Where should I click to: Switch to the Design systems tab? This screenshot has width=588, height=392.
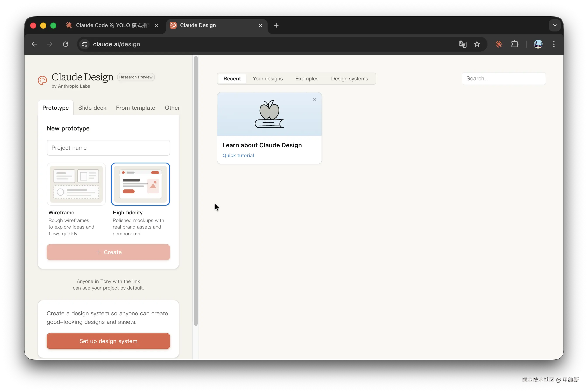pos(349,79)
